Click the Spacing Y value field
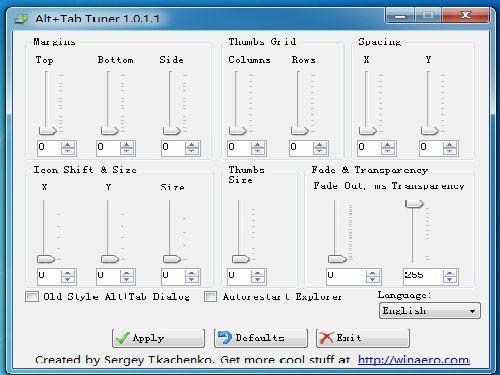Image resolution: width=500 pixels, height=375 pixels. 431,148
